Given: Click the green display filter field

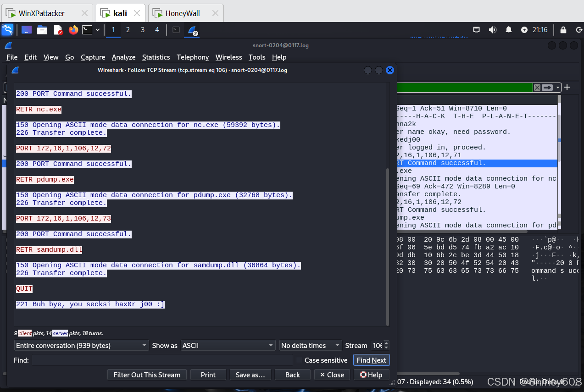Looking at the screenshot, I should pos(464,88).
